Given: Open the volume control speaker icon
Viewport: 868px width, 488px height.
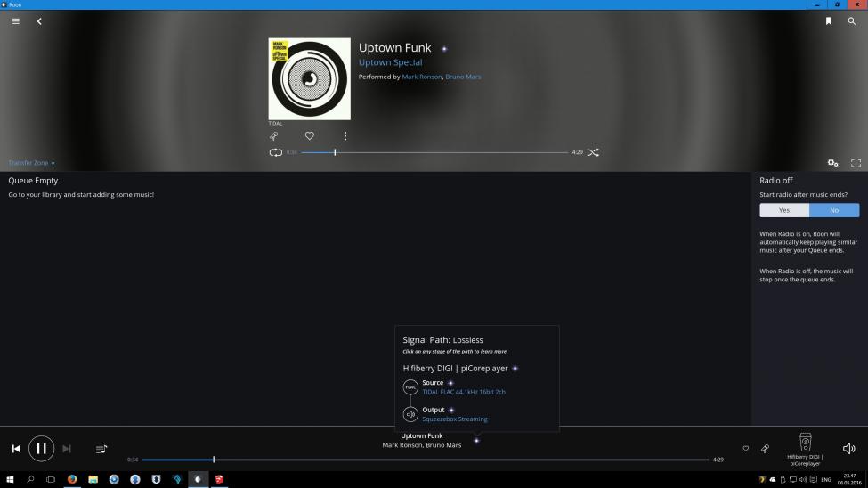Looking at the screenshot, I should point(848,449).
